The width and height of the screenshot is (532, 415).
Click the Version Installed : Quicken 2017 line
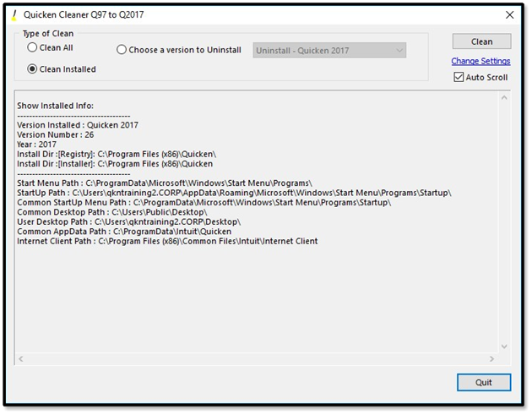point(78,125)
